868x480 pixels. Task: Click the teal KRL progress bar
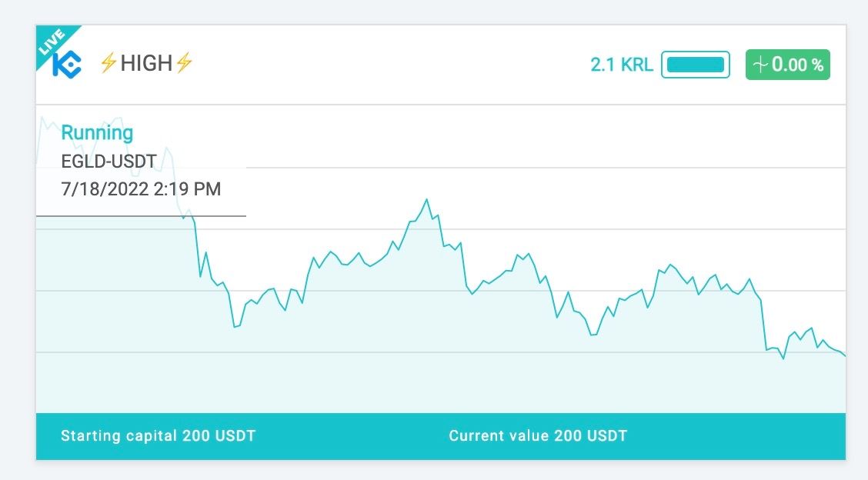[x=696, y=65]
